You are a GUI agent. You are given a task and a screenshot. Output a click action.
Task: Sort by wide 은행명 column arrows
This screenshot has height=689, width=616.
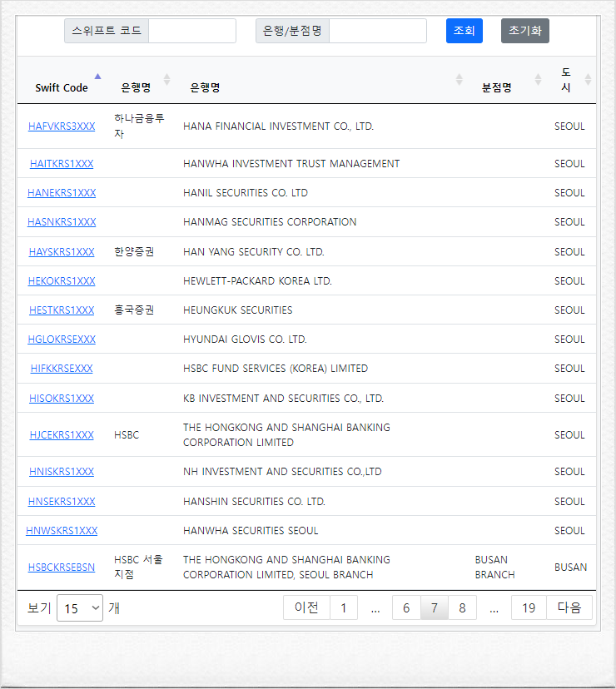coord(459,80)
